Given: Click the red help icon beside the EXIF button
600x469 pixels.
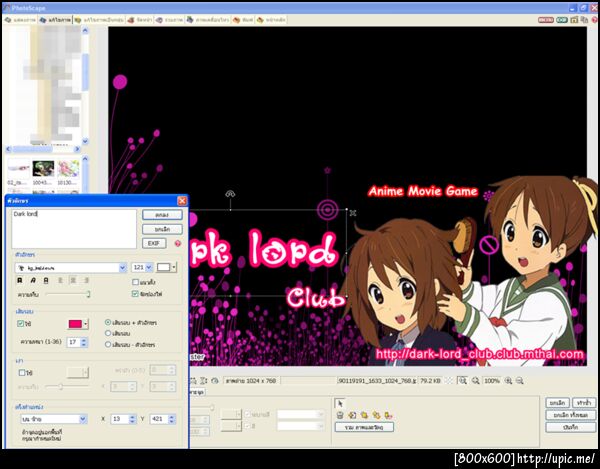Looking at the screenshot, I should pos(178,243).
